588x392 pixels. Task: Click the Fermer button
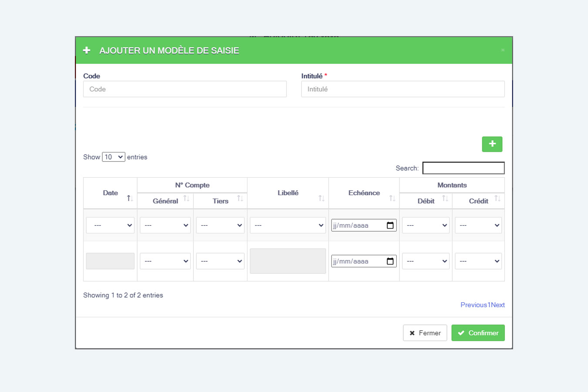click(x=425, y=333)
